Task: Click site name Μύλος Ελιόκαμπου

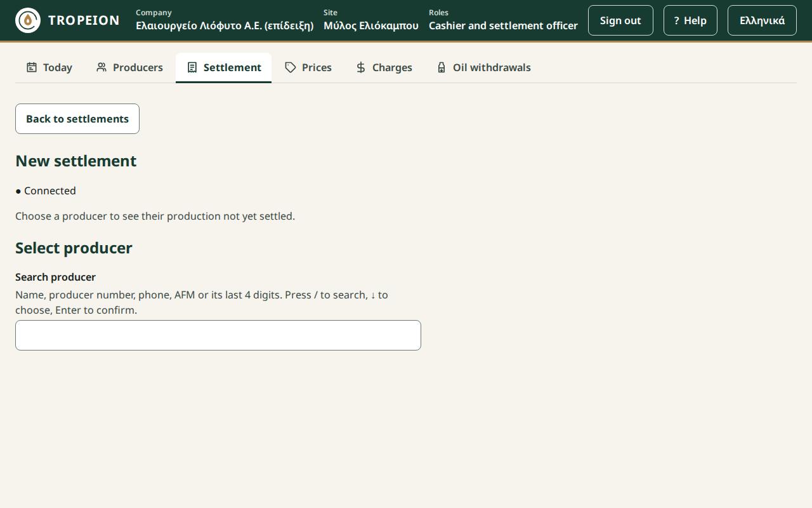Action: click(371, 26)
